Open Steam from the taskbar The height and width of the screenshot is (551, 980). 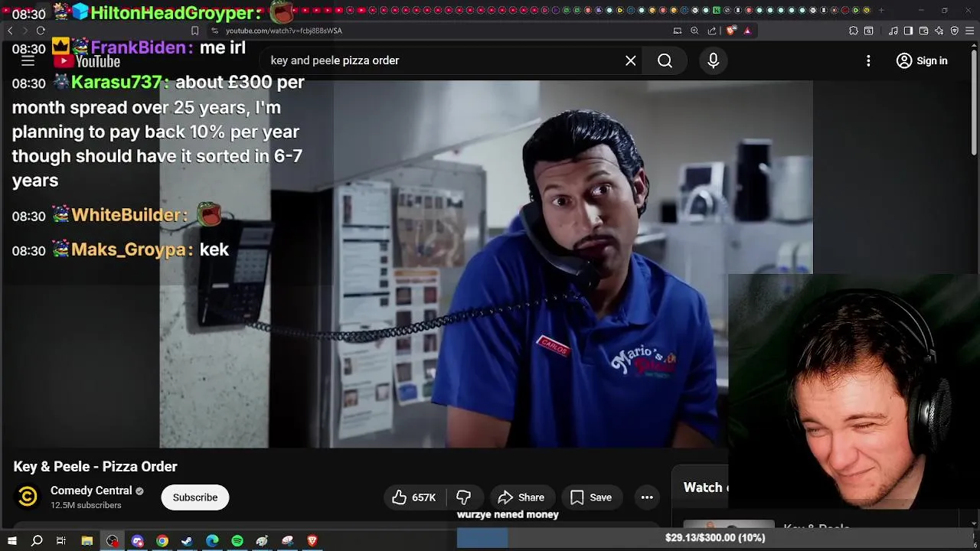coord(187,541)
